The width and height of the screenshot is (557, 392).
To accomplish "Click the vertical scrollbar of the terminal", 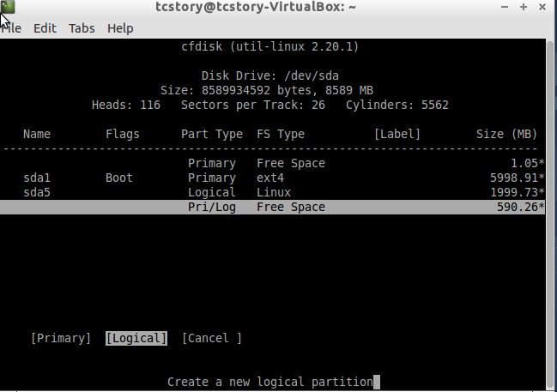I will [551, 213].
